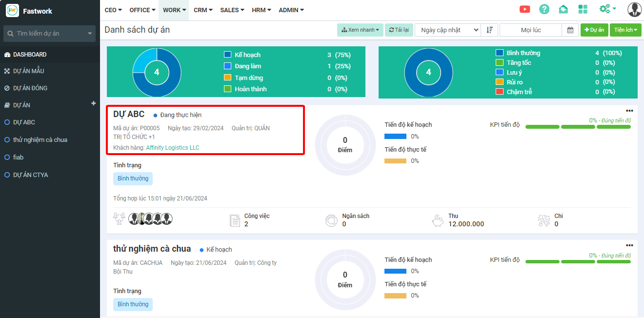Image resolution: width=644 pixels, height=318 pixels.
Task: Open the HRM menu
Action: tap(262, 10)
